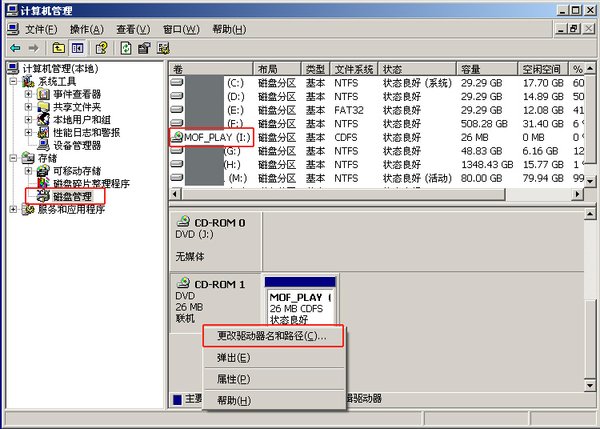Click the volume list horizontal scrollbar thumb

click(x=344, y=194)
